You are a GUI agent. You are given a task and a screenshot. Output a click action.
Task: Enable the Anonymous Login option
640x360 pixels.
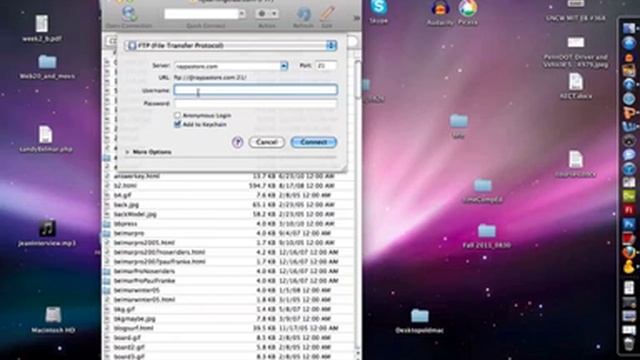(x=177, y=116)
